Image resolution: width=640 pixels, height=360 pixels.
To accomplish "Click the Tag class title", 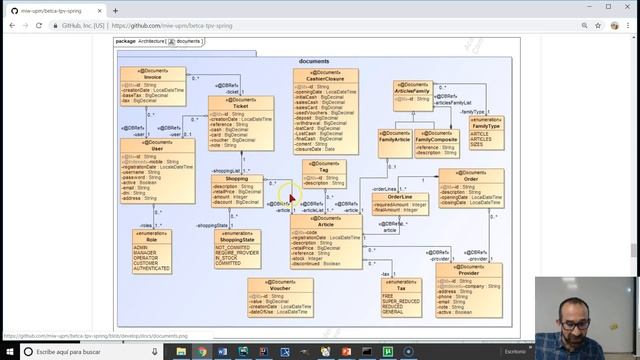I will click(x=324, y=170).
